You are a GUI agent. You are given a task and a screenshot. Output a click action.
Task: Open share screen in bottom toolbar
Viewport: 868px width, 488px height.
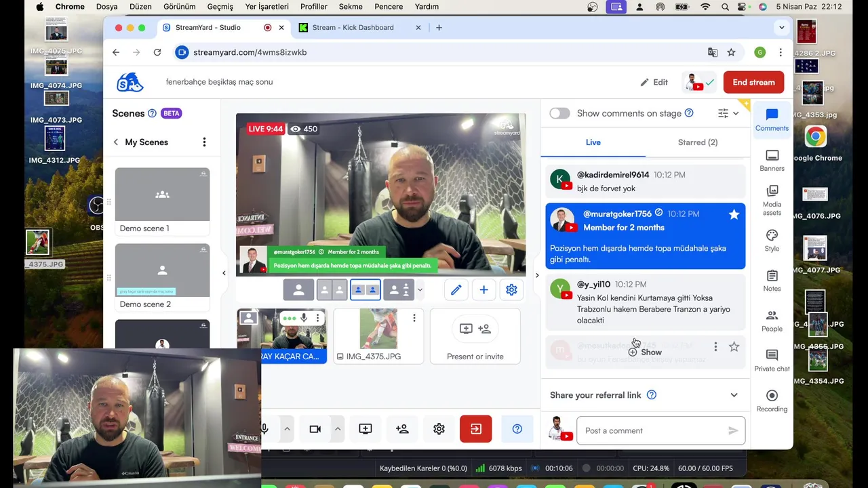coord(366,429)
